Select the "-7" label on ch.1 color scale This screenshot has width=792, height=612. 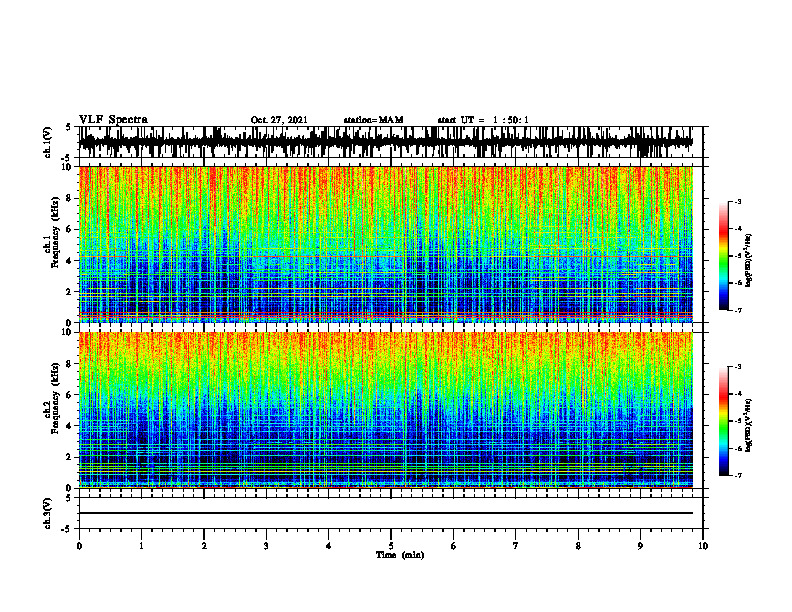click(x=738, y=310)
